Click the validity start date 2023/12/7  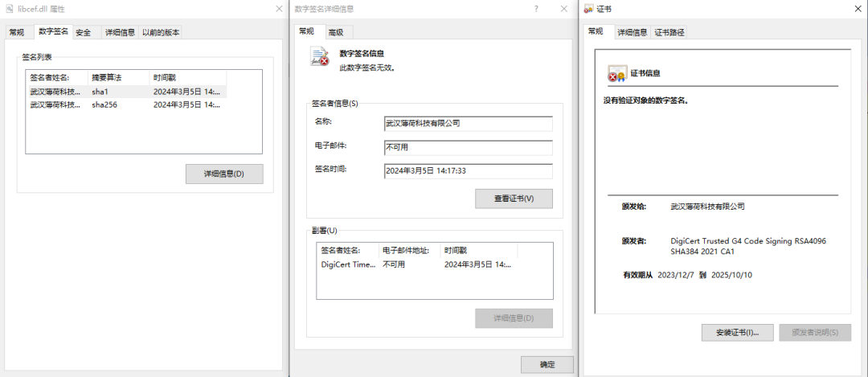point(676,275)
